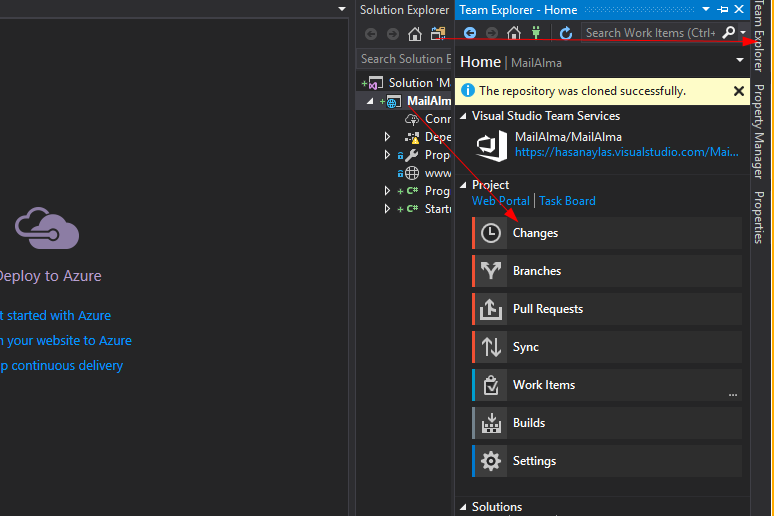
Task: Click the Builds icon
Action: (x=491, y=423)
